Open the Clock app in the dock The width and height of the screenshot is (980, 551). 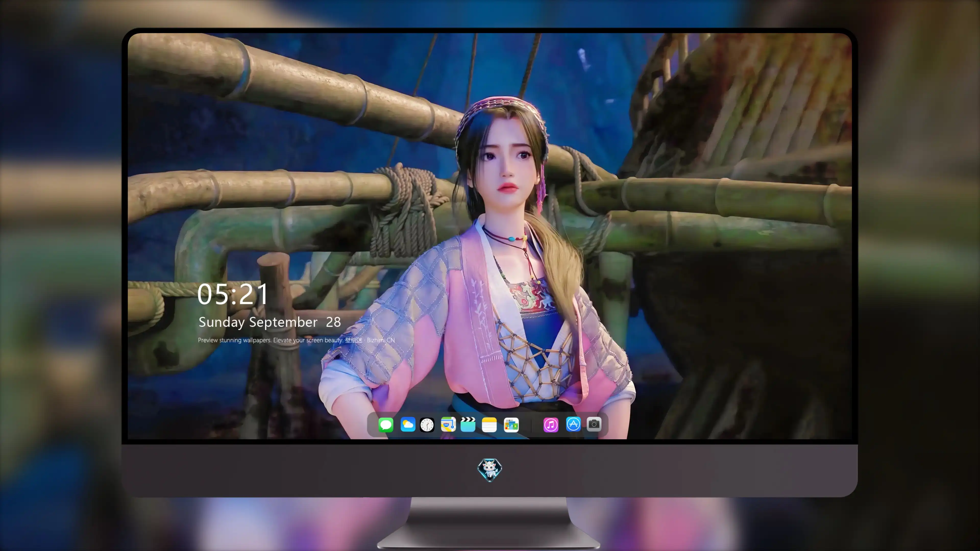(427, 425)
